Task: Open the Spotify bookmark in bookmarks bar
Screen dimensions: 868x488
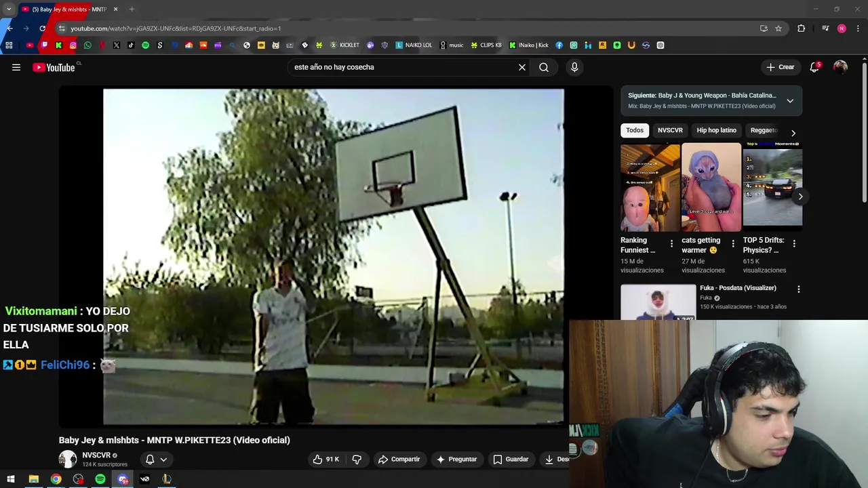Action: [145, 45]
